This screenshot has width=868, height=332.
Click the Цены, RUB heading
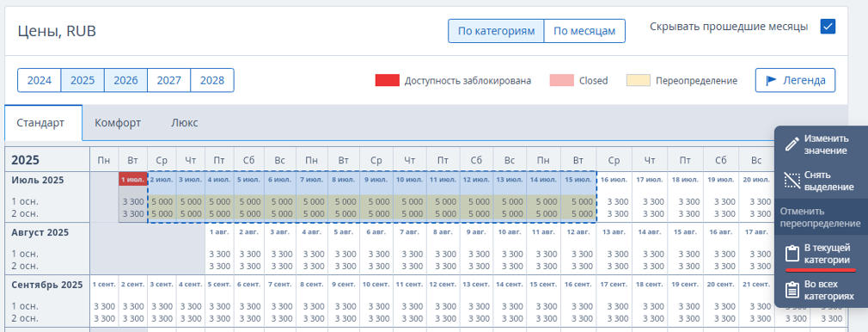[x=57, y=31]
